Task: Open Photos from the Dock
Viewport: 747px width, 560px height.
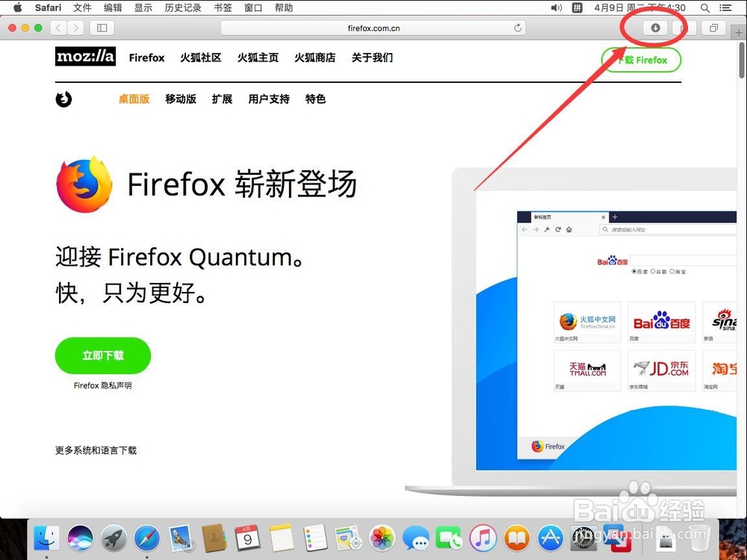Action: coord(382,538)
